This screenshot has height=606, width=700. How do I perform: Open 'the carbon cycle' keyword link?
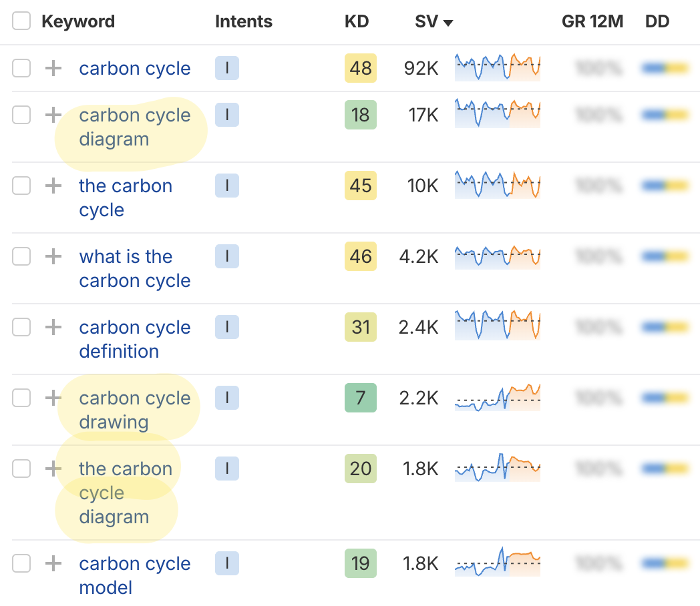[126, 198]
